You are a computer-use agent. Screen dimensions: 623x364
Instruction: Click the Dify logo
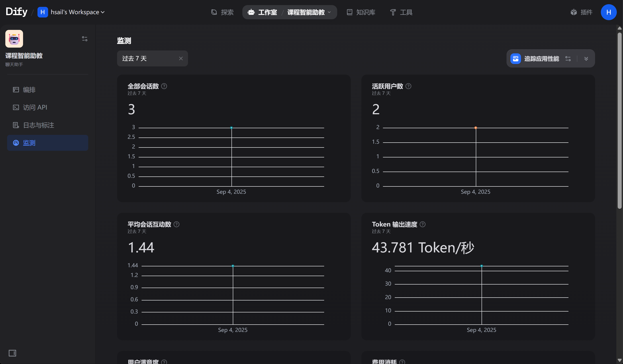[16, 12]
